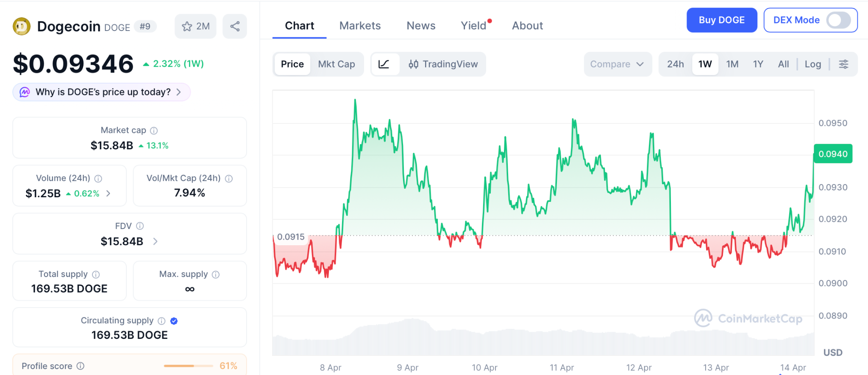Open chart settings sliders icon

click(843, 64)
